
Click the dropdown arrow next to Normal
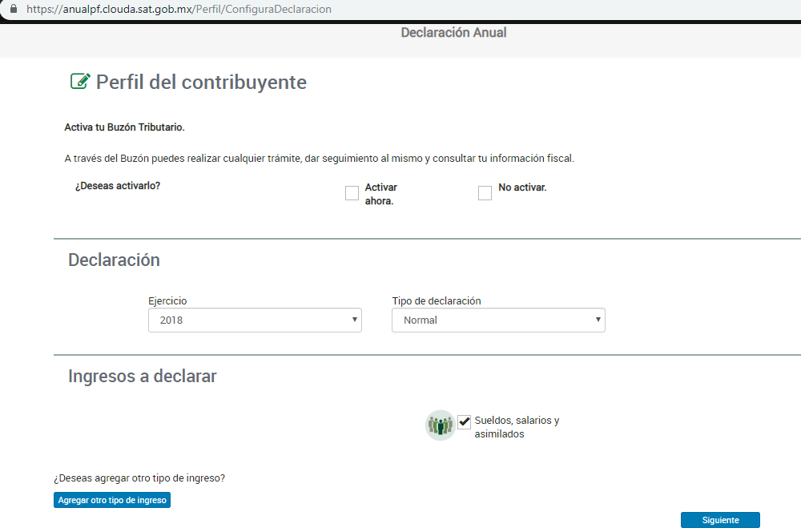point(598,320)
